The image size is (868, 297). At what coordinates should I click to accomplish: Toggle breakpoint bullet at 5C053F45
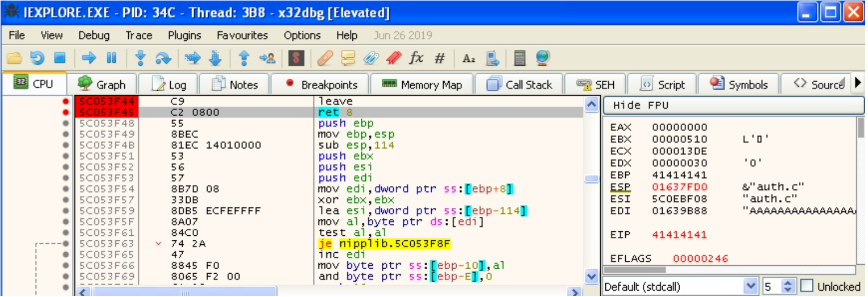pos(66,113)
